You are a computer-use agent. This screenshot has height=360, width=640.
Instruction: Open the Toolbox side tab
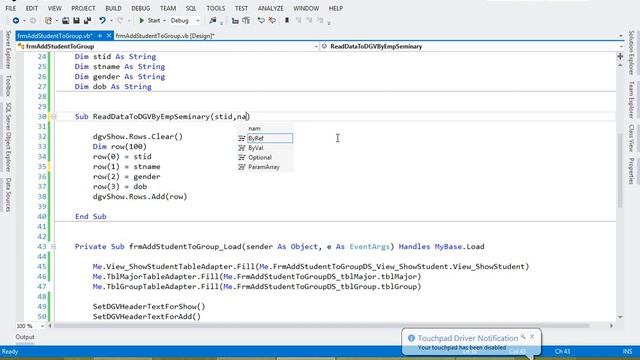tap(8, 85)
